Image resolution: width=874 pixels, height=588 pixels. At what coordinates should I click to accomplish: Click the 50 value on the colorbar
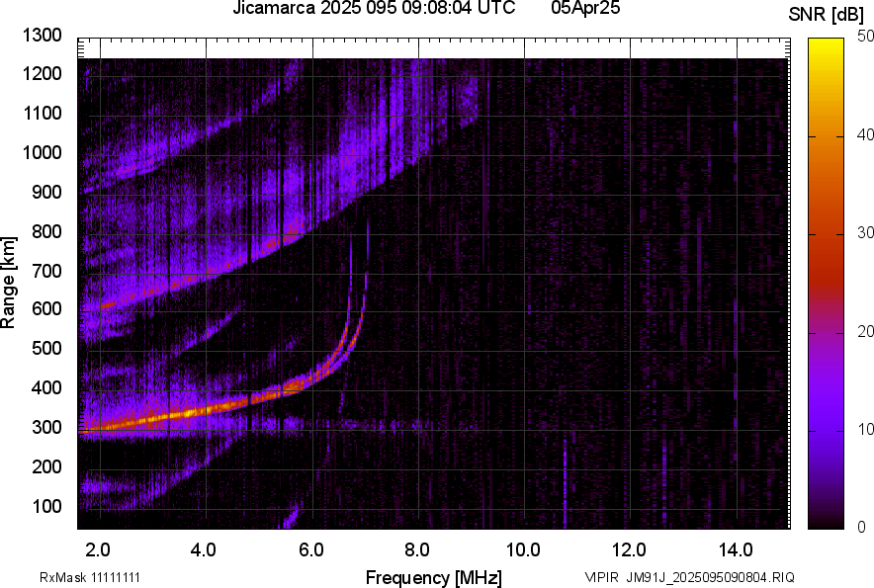[865, 37]
